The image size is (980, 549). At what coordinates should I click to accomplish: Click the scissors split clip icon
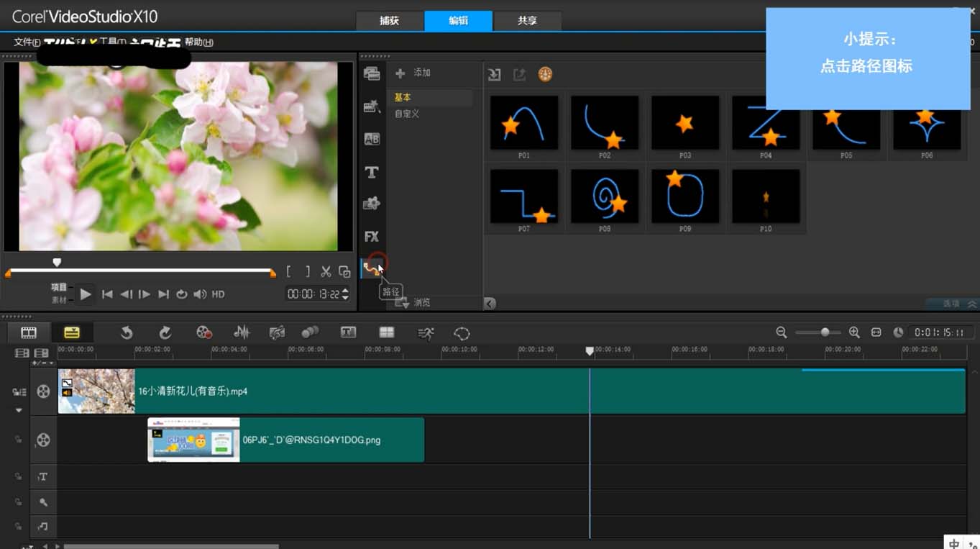326,271
